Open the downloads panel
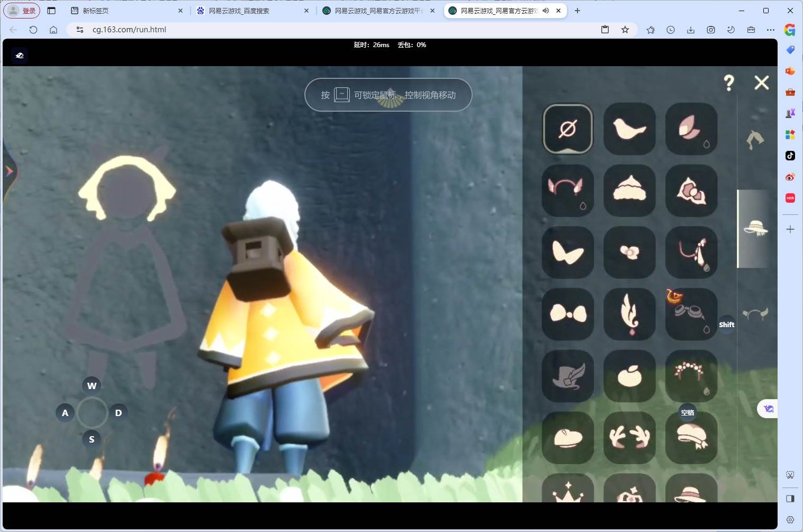803x532 pixels. point(691,30)
